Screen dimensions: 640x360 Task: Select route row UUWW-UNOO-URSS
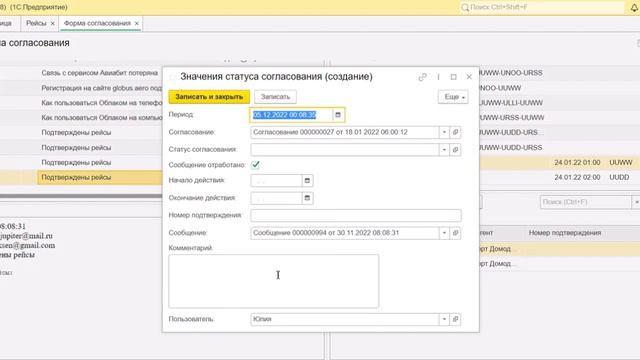pyautogui.click(x=511, y=73)
